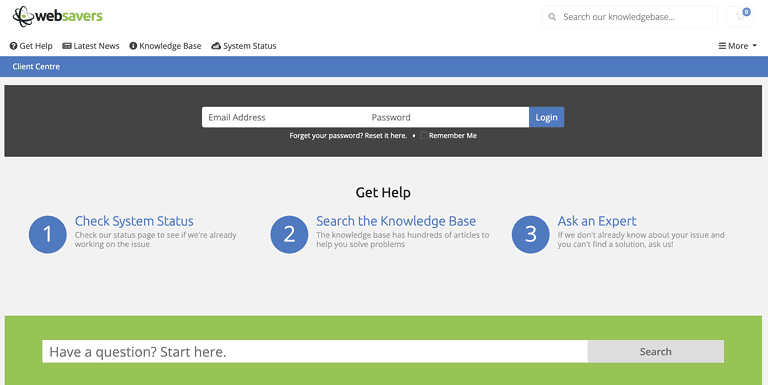Screen dimensions: 768x385
Task: Click the magnifier icon in knowledgebase search
Action: tap(552, 17)
